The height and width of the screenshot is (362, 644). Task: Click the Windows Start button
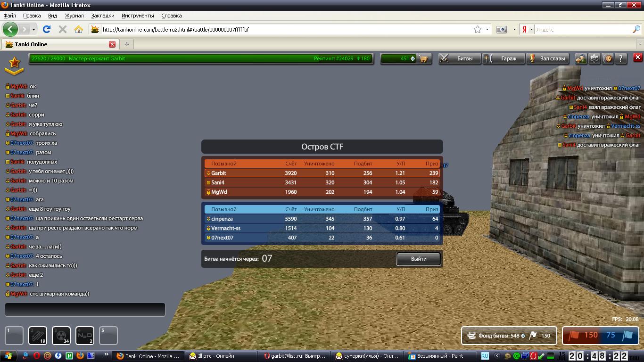[8, 356]
